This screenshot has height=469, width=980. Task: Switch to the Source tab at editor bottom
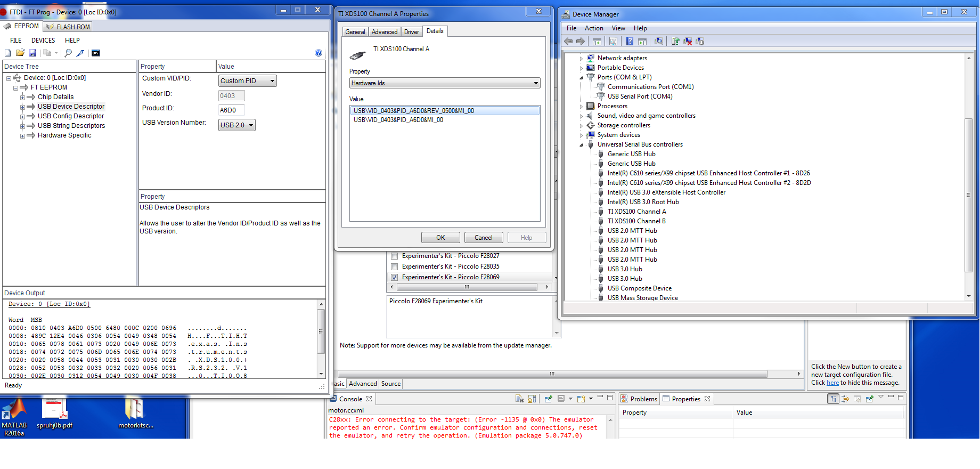[391, 384]
